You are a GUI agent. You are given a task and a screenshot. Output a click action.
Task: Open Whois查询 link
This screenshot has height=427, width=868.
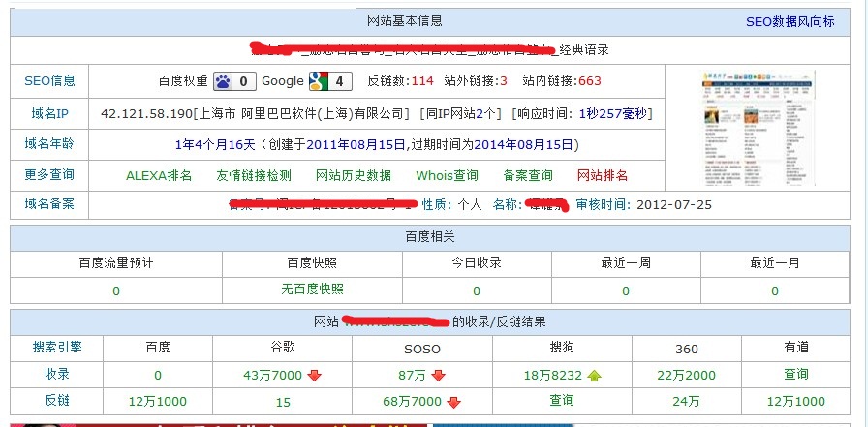tap(447, 176)
